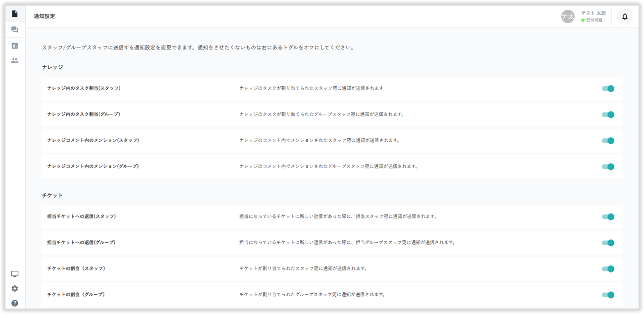Switch off ナレッジコメント内のメンション(グループ) toggle
This screenshot has width=644, height=314.
[608, 166]
